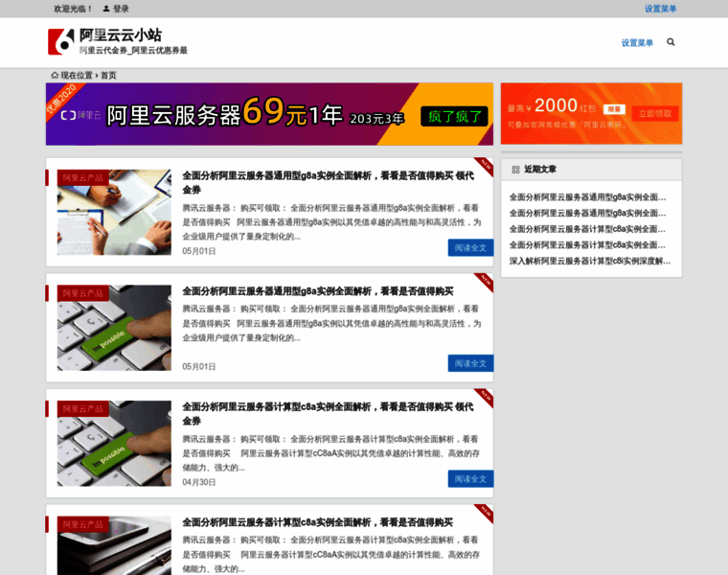This screenshot has width=728, height=575.
Task: Click 阿里云产品 tag on fourth article
Action: (83, 525)
